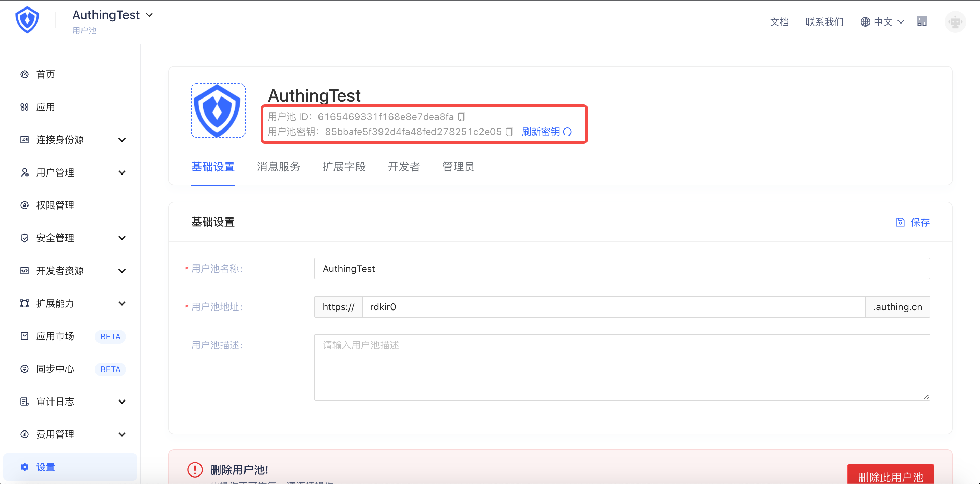
Task: Switch to the 开发者 tab
Action: pos(404,167)
